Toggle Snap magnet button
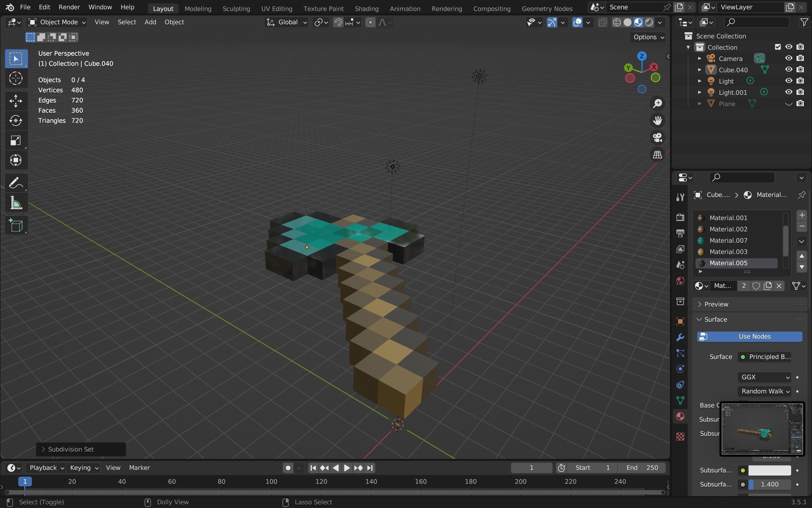 338,22
